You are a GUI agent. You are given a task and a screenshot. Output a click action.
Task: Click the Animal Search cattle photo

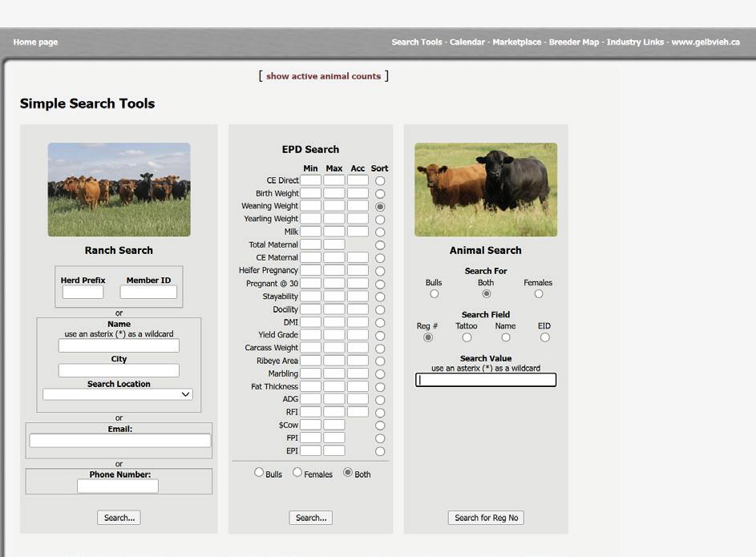(x=486, y=189)
